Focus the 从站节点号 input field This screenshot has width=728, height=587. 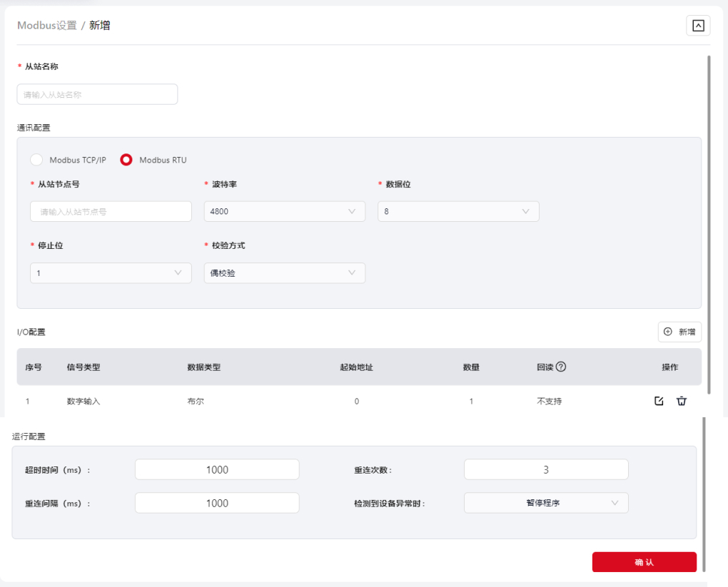111,211
